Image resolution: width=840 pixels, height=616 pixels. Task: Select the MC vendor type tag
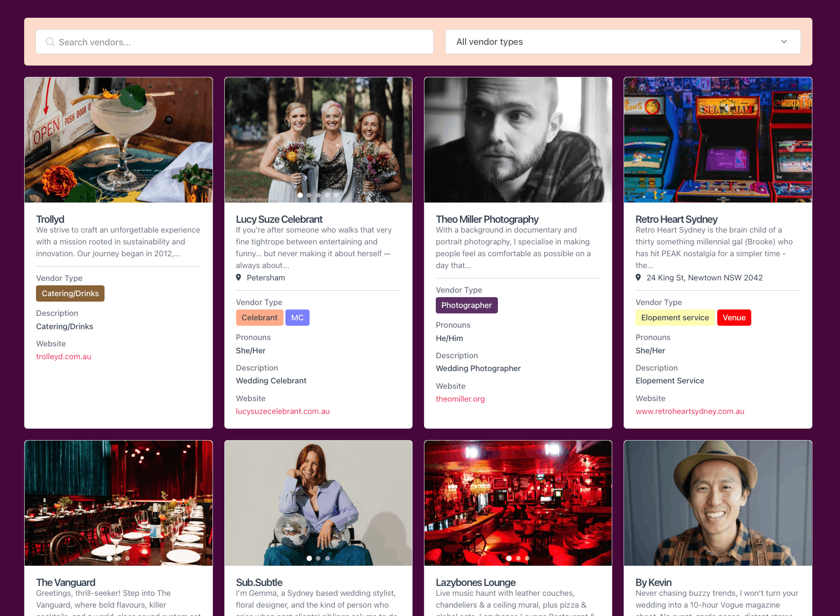coord(297,317)
